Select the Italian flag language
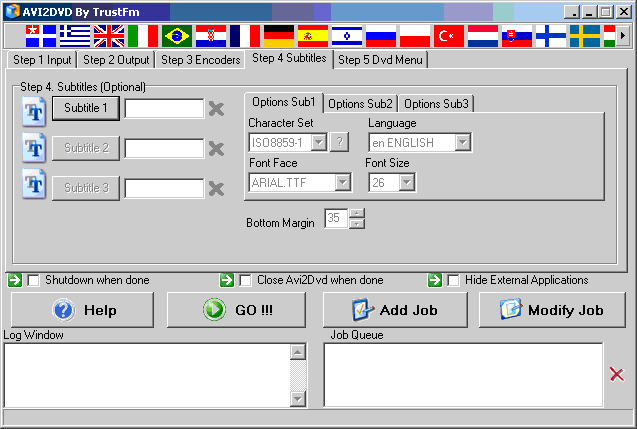637x429 pixels. [143, 36]
